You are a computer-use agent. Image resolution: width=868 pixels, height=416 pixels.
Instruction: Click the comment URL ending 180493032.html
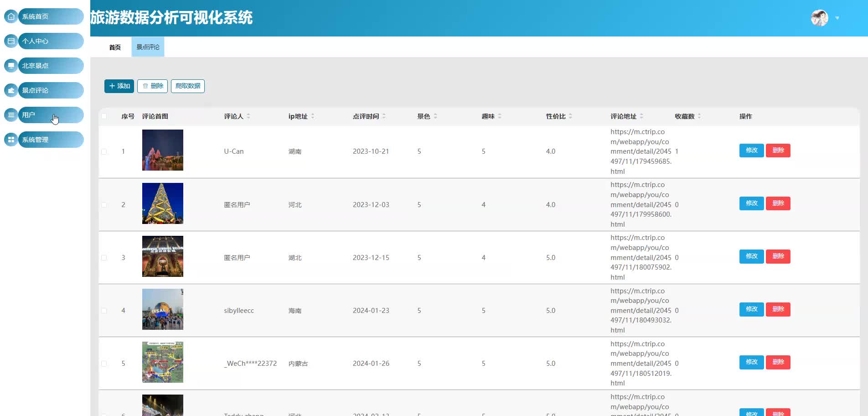click(x=641, y=310)
